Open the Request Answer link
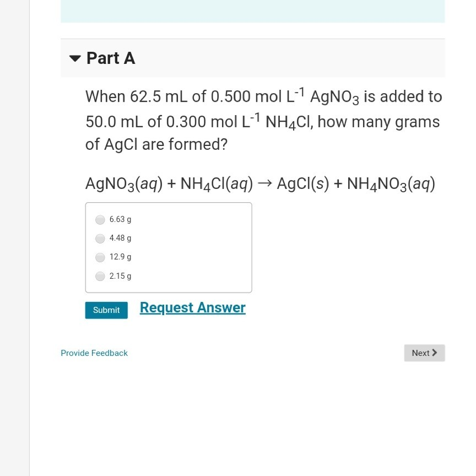The height and width of the screenshot is (476, 476). tap(192, 307)
